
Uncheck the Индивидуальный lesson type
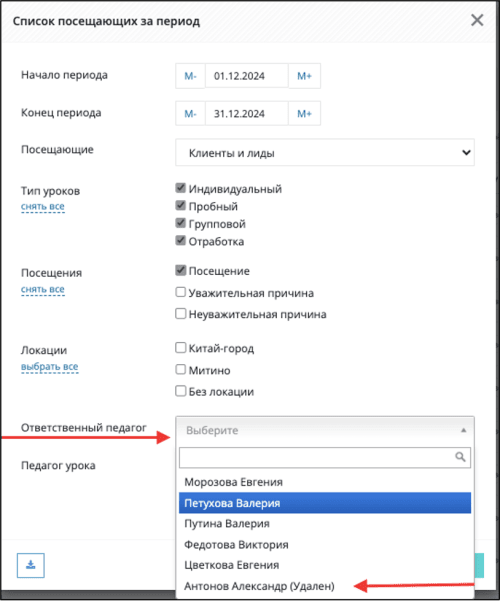(x=181, y=188)
